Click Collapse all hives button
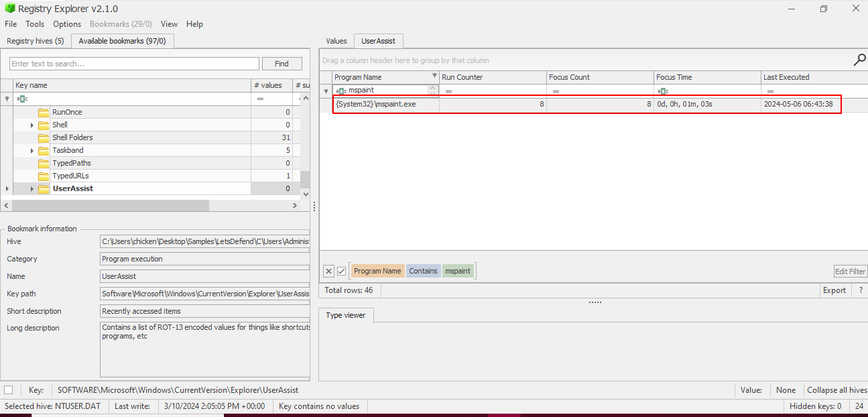This screenshot has width=868, height=417. 836,390
